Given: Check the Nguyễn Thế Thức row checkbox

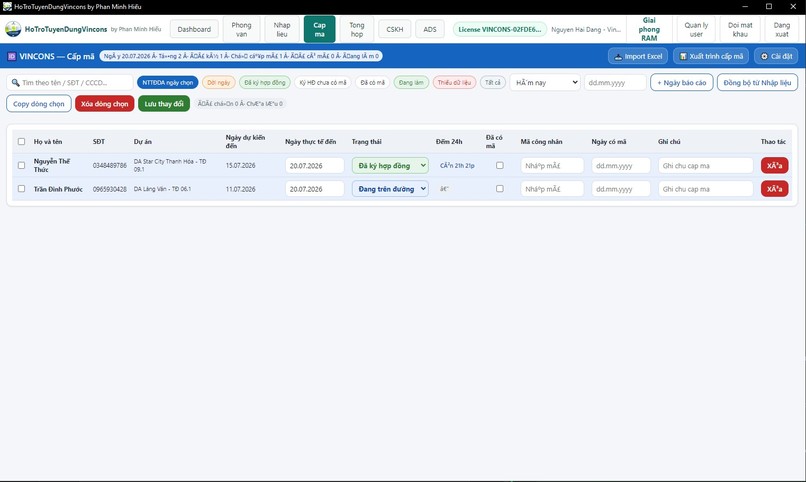Looking at the screenshot, I should click(x=21, y=165).
